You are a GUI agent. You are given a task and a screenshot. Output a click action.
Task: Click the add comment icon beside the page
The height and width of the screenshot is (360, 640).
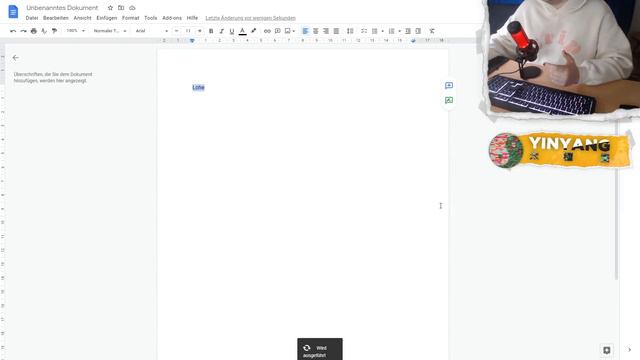(x=449, y=85)
